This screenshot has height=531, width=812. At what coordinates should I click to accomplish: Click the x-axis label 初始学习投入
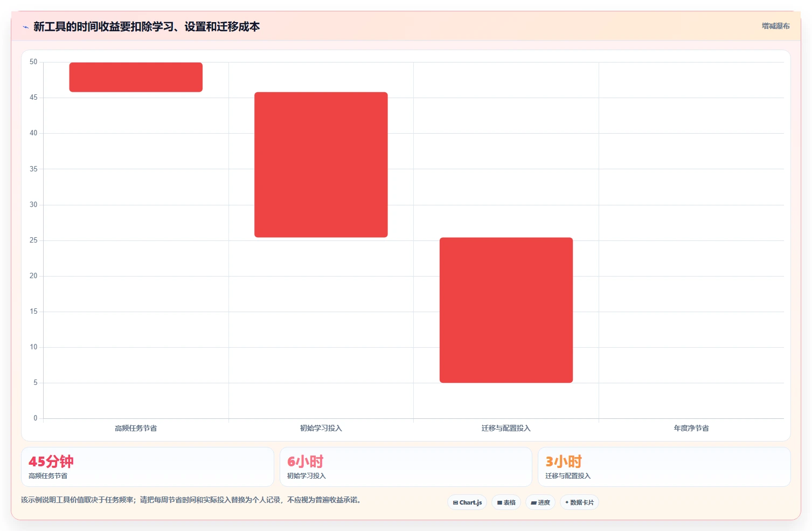(321, 428)
